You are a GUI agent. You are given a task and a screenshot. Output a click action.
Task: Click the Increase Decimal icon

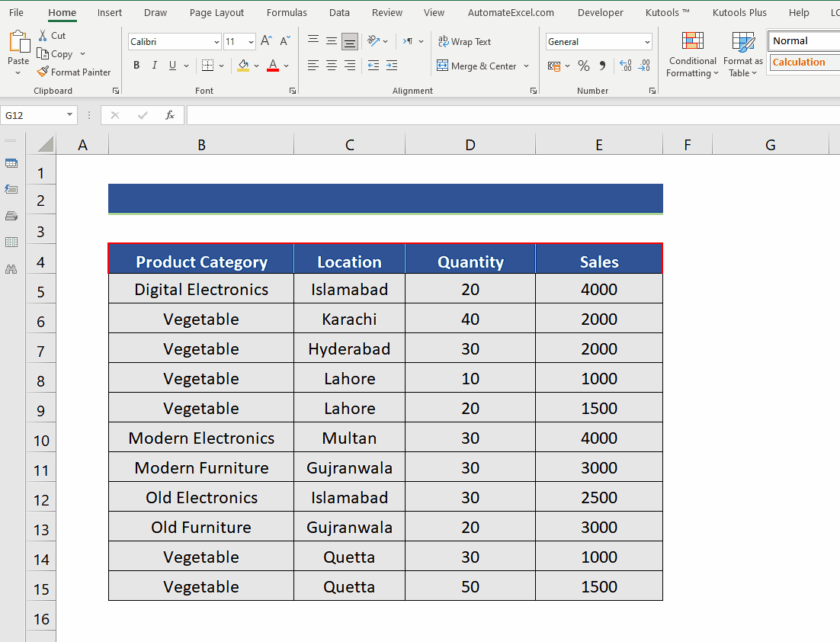click(625, 66)
